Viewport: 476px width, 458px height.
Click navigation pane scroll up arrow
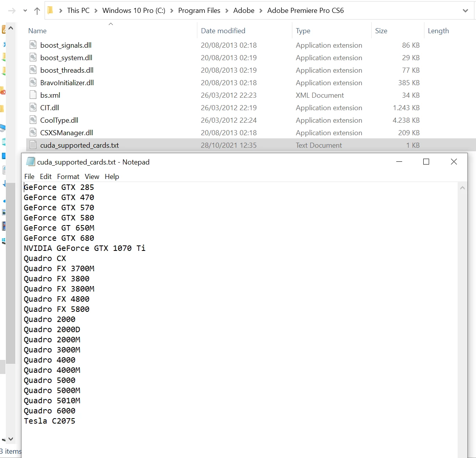click(x=11, y=28)
